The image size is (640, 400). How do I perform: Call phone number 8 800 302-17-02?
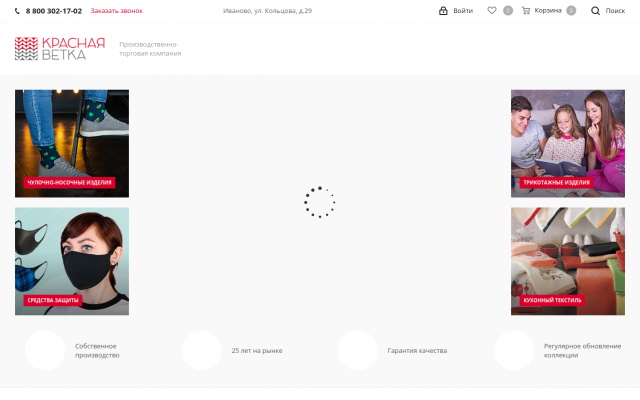click(54, 11)
